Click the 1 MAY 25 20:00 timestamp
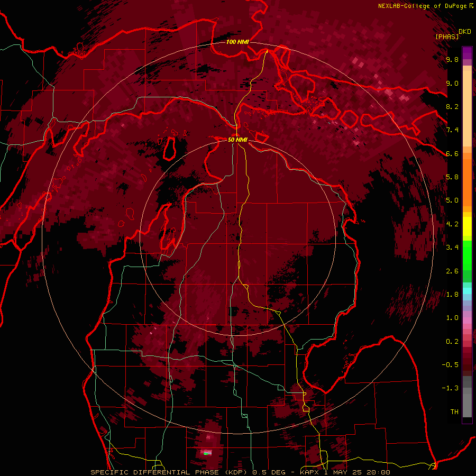This screenshot has width=476, height=476. (356, 472)
